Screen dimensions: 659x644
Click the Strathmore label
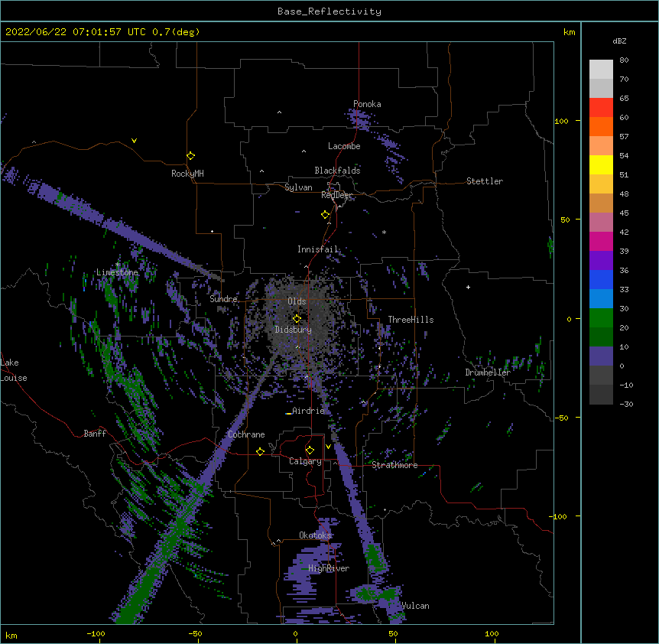coord(394,465)
